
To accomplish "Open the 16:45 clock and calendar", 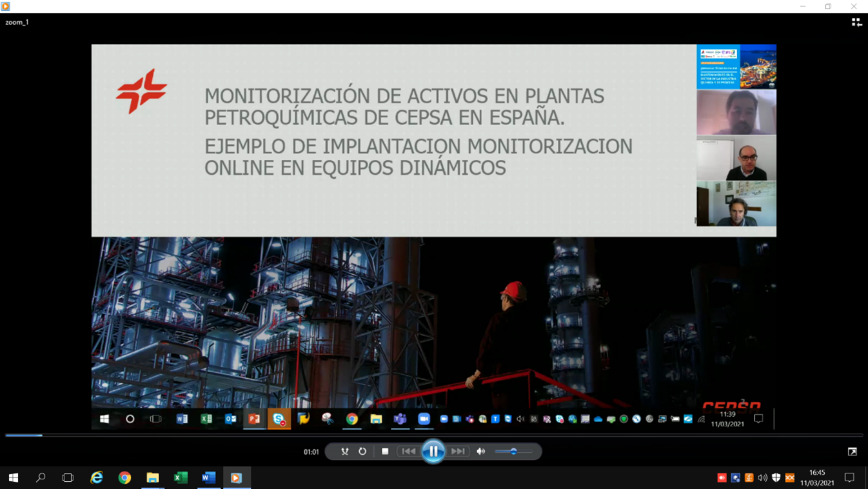I will [817, 478].
